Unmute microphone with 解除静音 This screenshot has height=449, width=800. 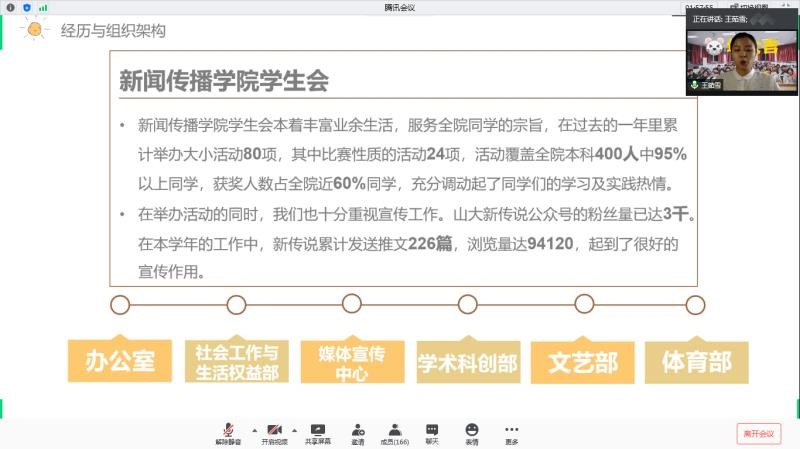point(229,432)
